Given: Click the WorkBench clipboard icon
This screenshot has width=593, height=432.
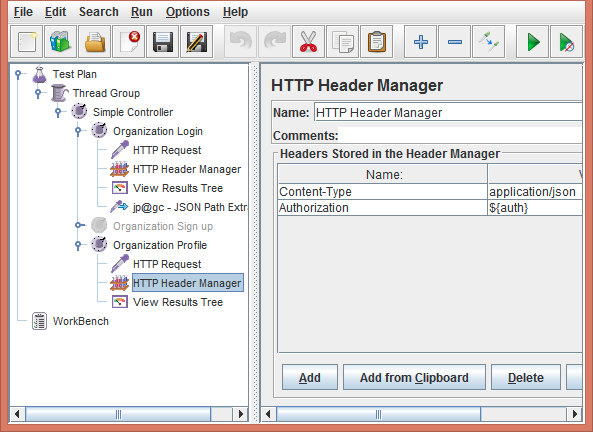Looking at the screenshot, I should (39, 321).
